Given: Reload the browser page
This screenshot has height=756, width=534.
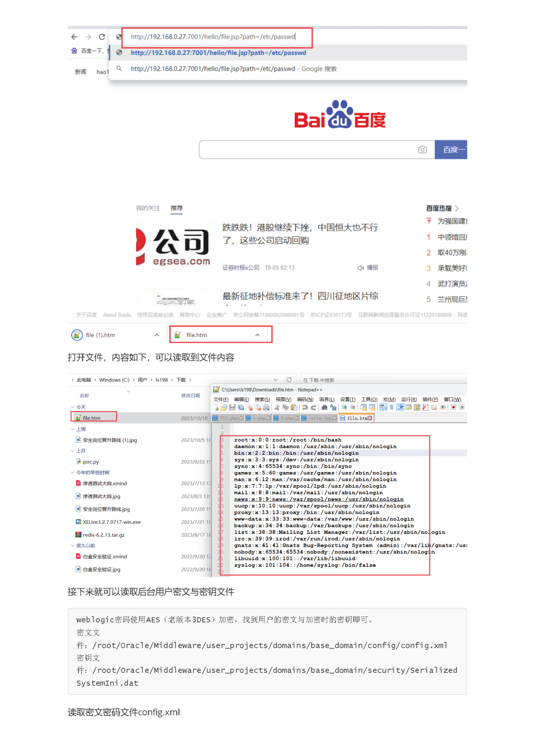Looking at the screenshot, I should (102, 37).
